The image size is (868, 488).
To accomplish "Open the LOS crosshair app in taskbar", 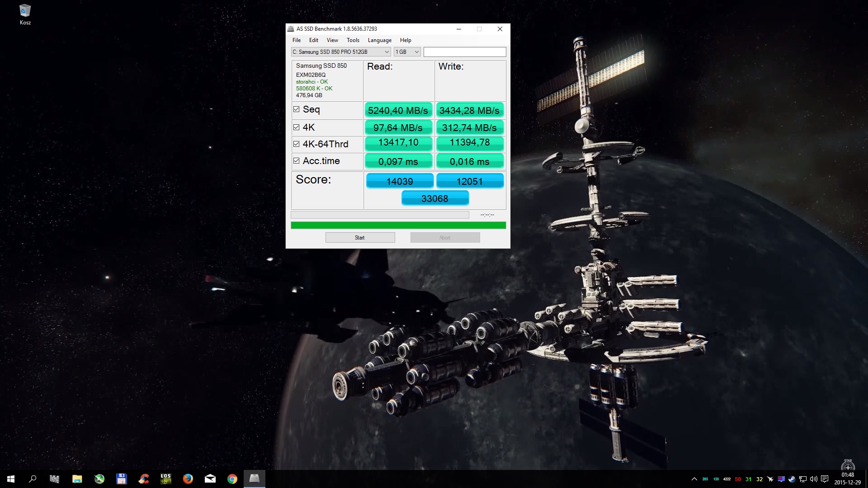I will (165, 479).
